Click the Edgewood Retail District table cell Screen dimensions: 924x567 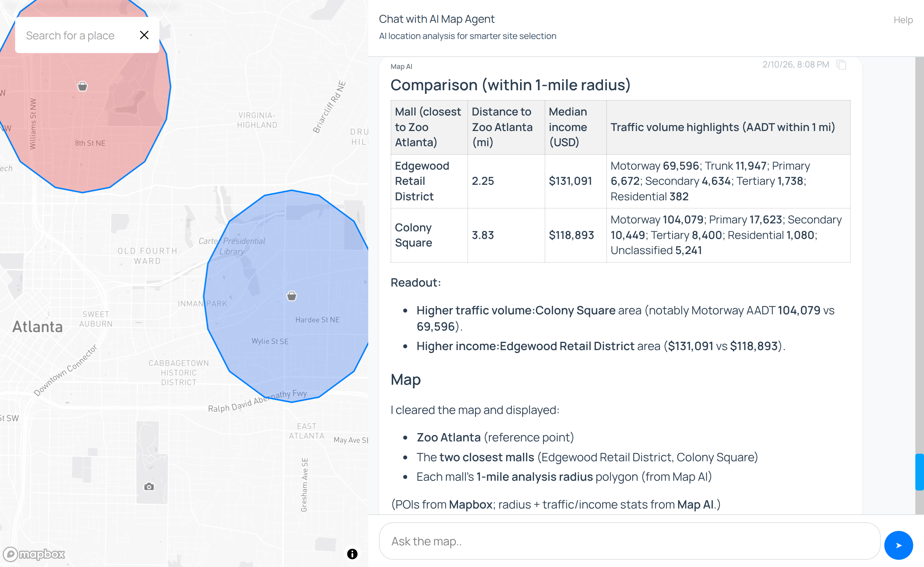tap(422, 181)
